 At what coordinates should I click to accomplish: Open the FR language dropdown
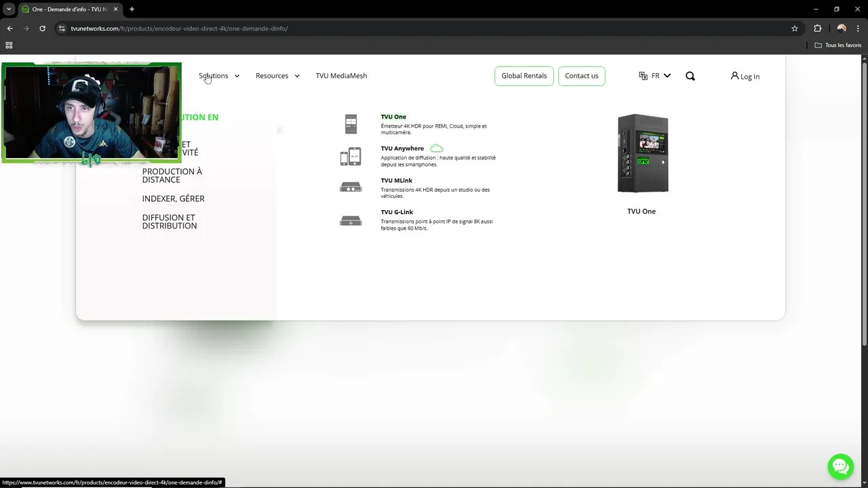661,76
